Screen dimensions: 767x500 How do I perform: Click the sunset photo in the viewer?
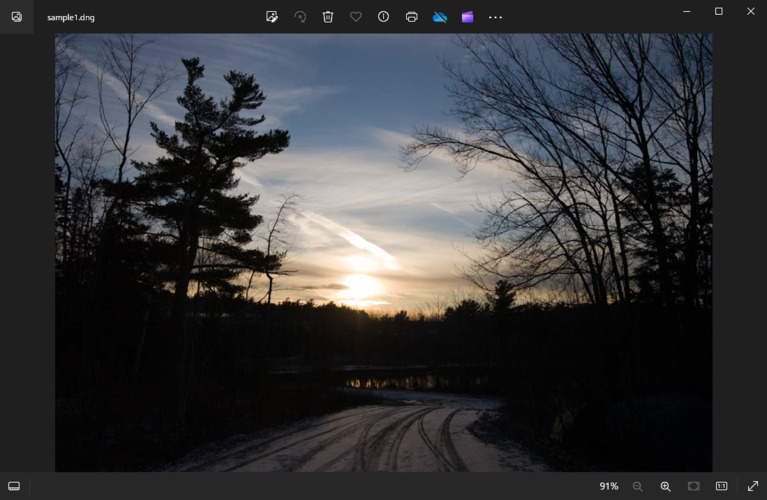(x=384, y=252)
